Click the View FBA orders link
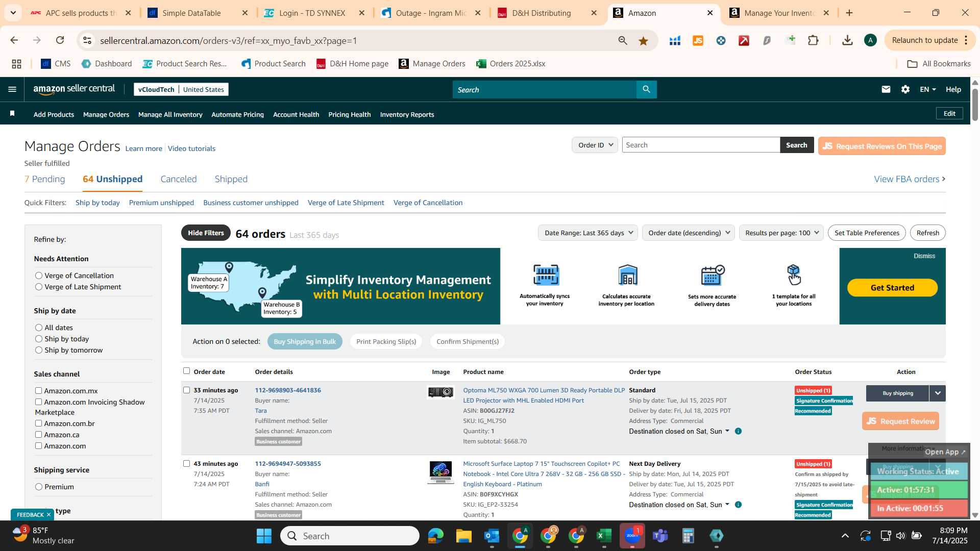Viewport: 980px width, 551px height. (910, 179)
